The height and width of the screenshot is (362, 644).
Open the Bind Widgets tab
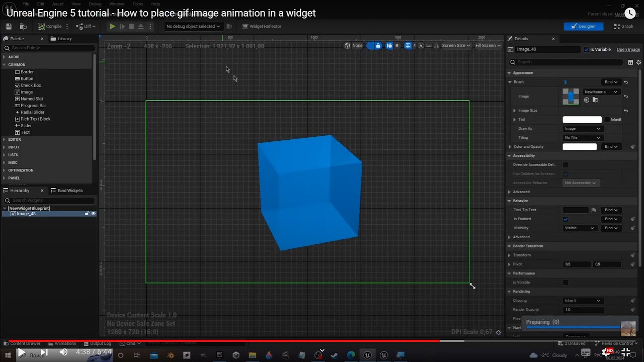(66, 191)
